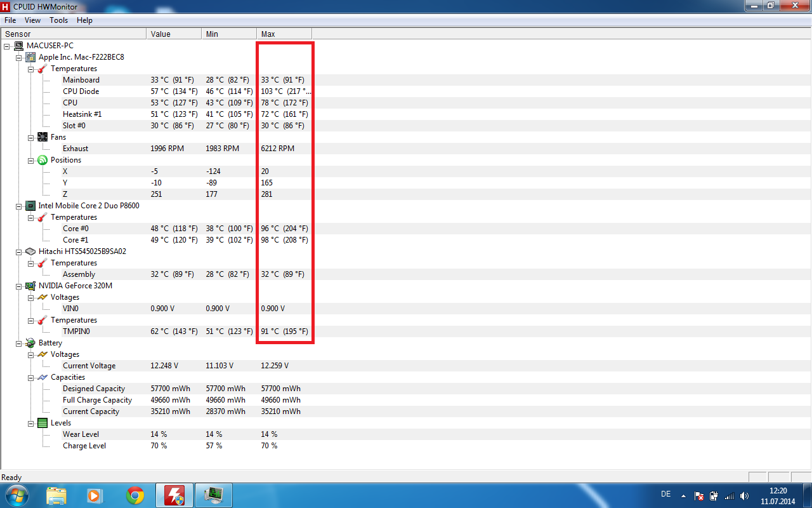Click the green Levels icon under Battery
The width and height of the screenshot is (812, 508).
tap(43, 423)
